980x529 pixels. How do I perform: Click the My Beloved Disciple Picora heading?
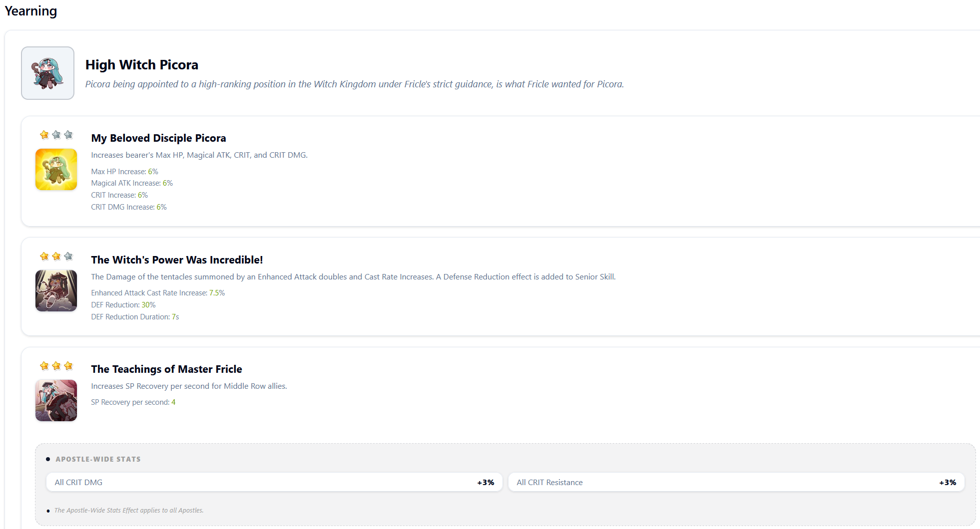pyautogui.click(x=158, y=138)
